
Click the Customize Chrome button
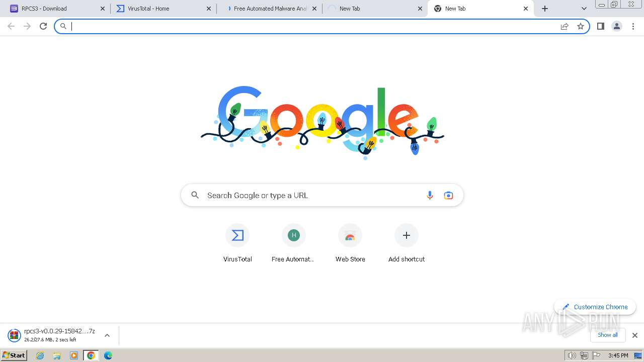[x=595, y=307]
